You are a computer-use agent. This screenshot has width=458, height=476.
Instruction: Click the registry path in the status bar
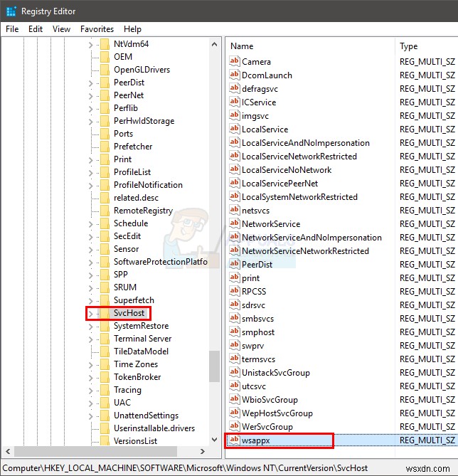pyautogui.click(x=185, y=467)
